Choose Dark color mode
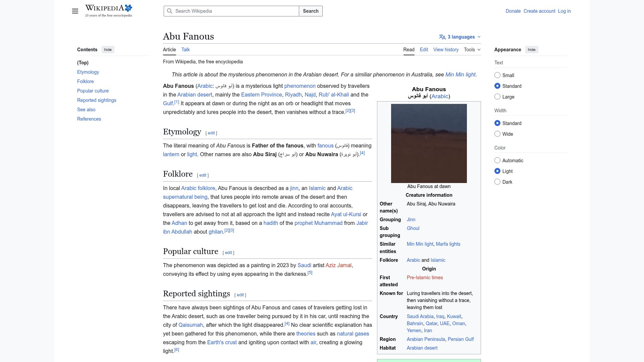 (x=497, y=182)
